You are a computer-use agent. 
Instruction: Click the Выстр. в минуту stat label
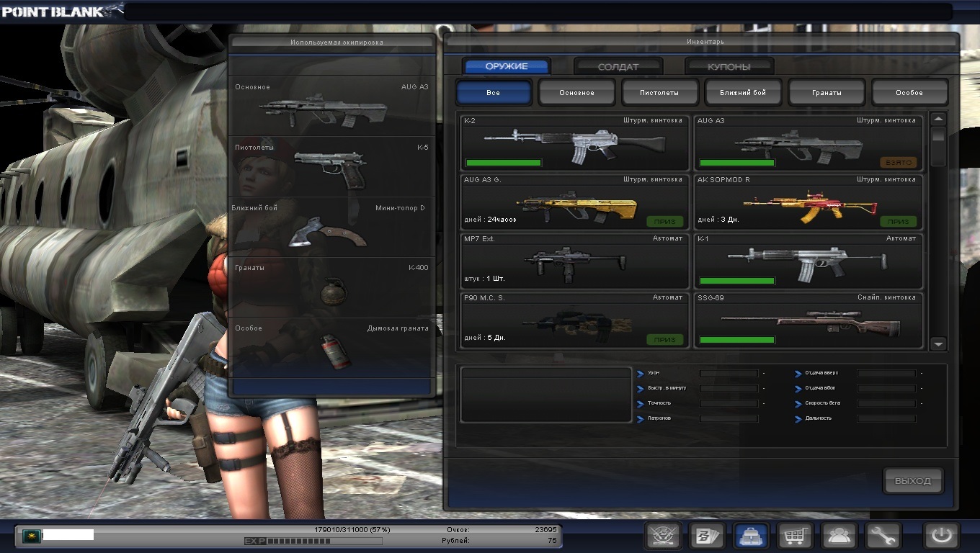(667, 388)
